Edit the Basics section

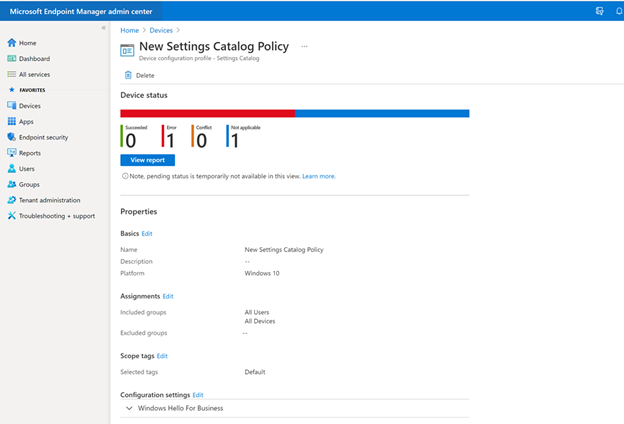pyautogui.click(x=147, y=234)
